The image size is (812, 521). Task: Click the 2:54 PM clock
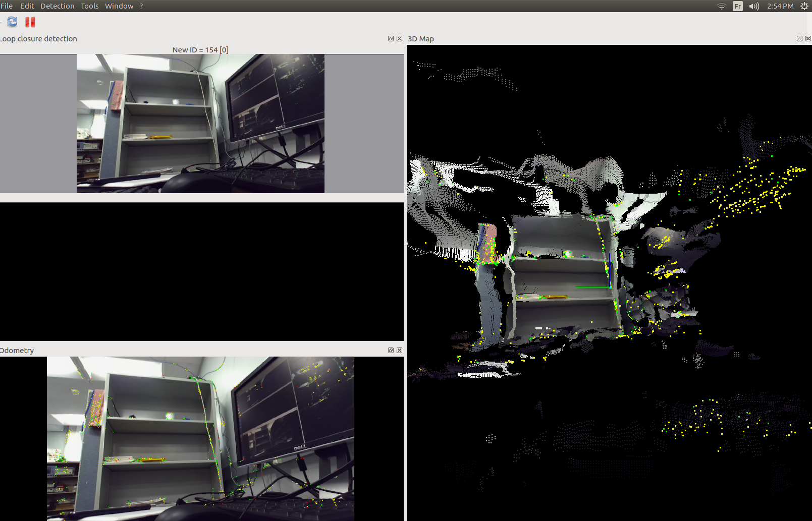point(780,6)
